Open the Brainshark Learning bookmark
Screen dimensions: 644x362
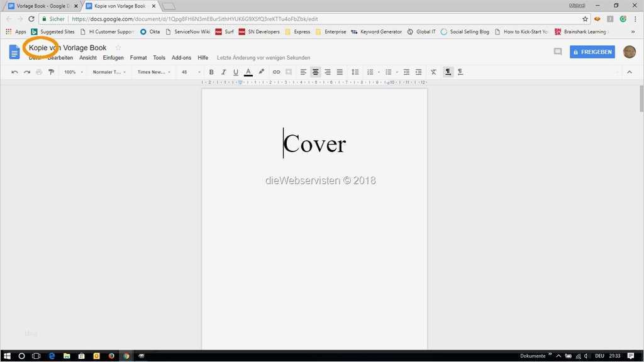pos(580,31)
